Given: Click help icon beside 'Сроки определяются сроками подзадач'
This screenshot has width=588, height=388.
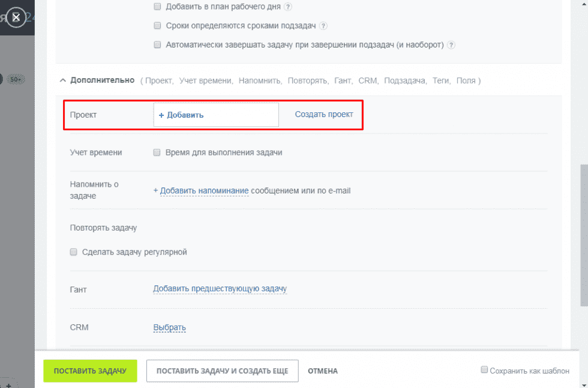Looking at the screenshot, I should pyautogui.click(x=323, y=26).
